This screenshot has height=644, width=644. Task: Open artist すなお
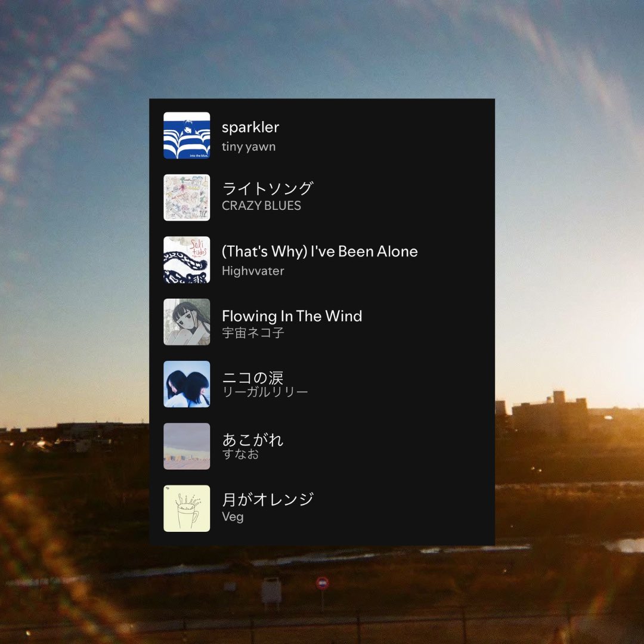(241, 454)
